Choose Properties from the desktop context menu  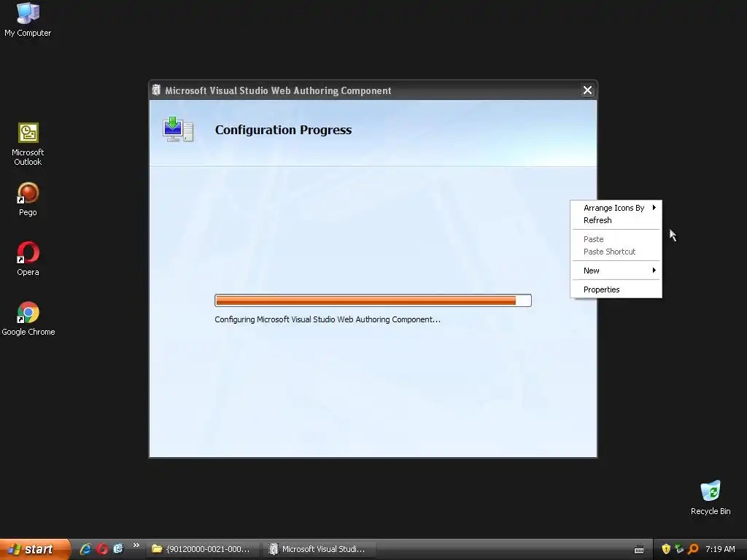tap(616, 289)
